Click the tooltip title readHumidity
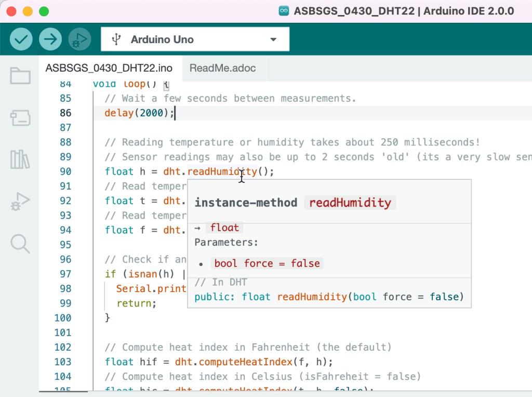 tap(350, 203)
